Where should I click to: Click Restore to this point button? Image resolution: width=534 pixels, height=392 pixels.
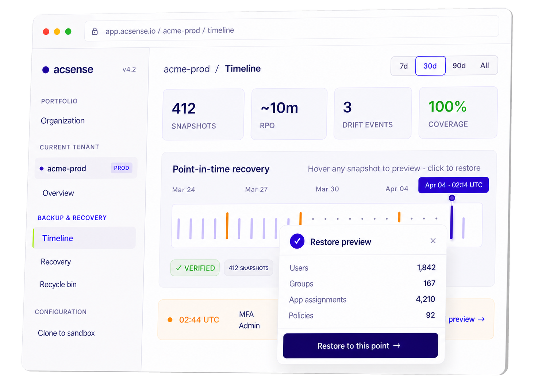(x=360, y=346)
